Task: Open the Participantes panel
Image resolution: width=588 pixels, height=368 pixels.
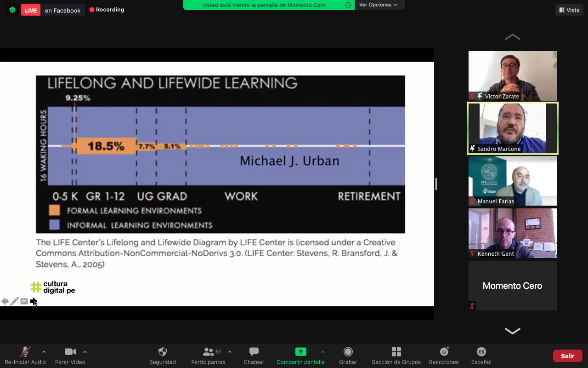Action: click(x=209, y=352)
